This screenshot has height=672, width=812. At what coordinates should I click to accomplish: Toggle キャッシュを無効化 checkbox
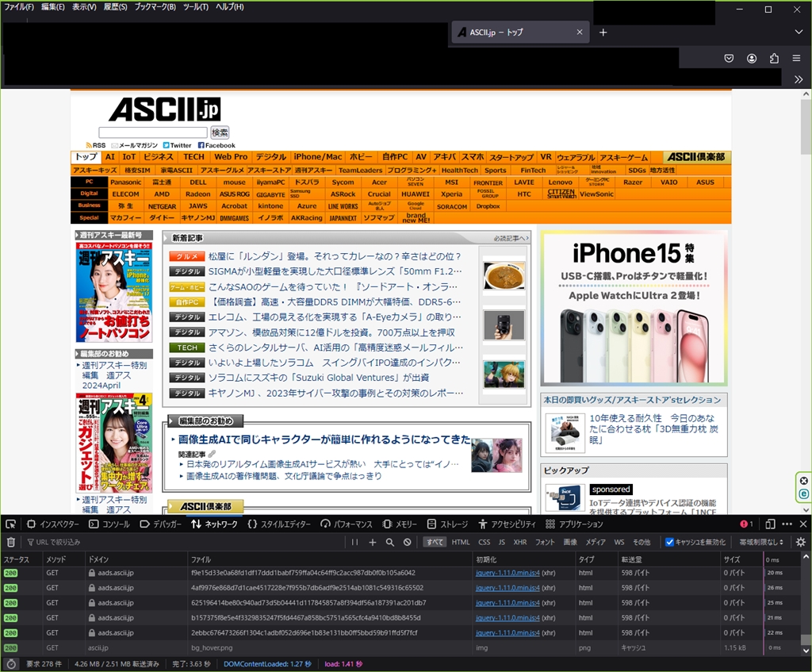669,542
